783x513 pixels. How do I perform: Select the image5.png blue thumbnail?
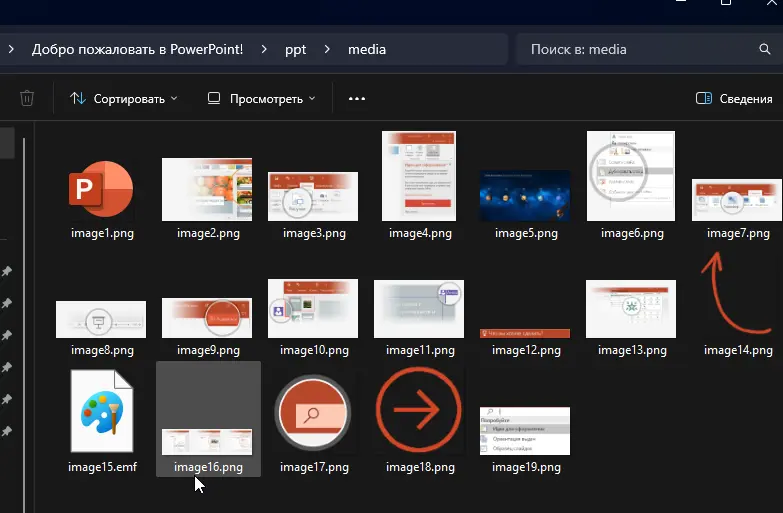[525, 194]
